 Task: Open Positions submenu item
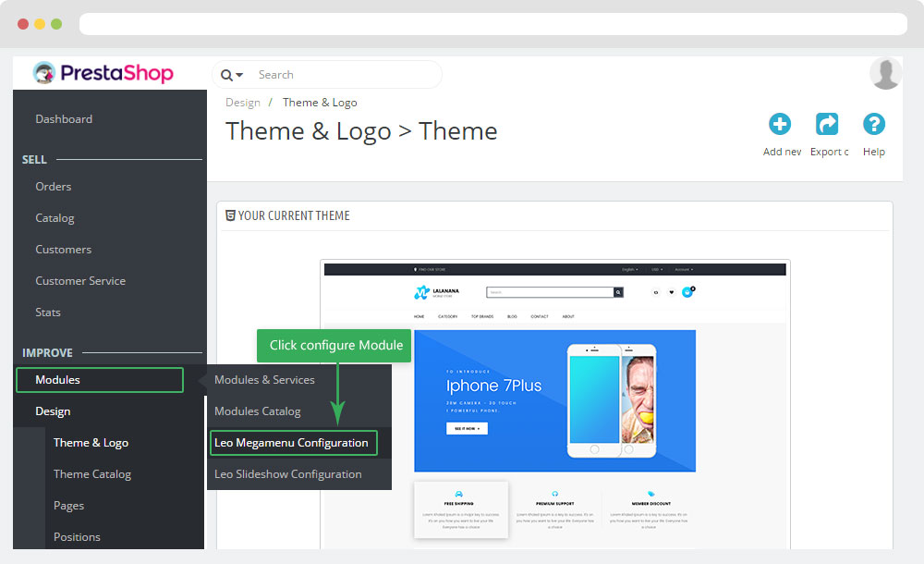coord(77,537)
